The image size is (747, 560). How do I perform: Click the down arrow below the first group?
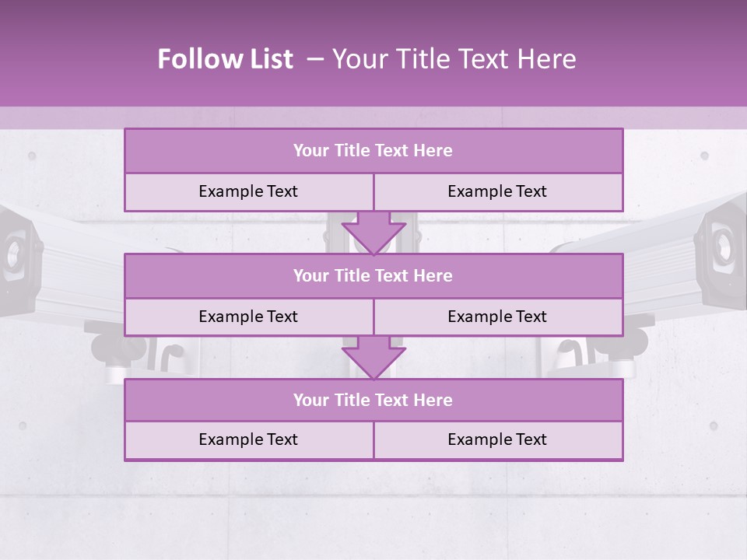coord(374,233)
